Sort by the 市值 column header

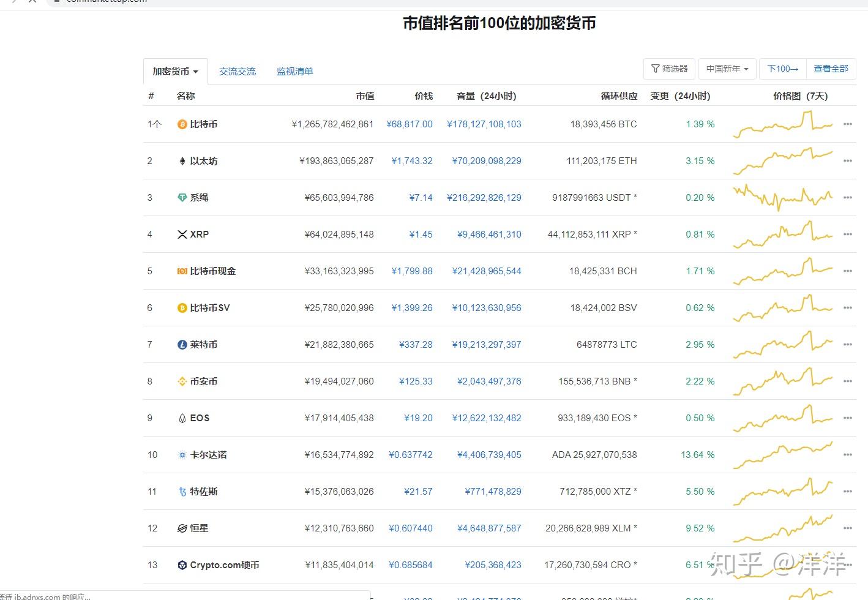pyautogui.click(x=365, y=96)
